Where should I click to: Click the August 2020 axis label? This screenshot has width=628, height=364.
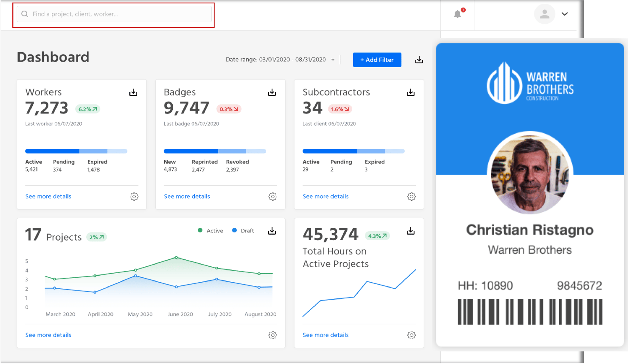click(x=260, y=314)
